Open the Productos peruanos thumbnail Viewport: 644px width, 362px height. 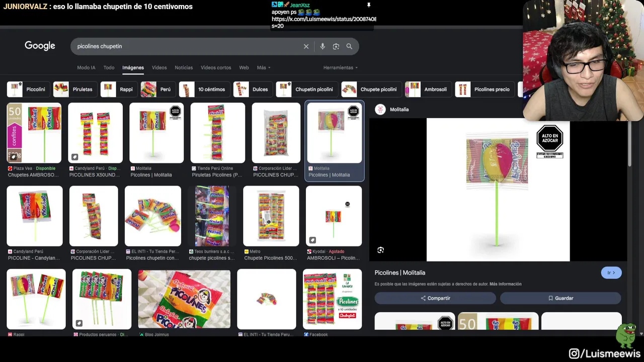(102, 299)
